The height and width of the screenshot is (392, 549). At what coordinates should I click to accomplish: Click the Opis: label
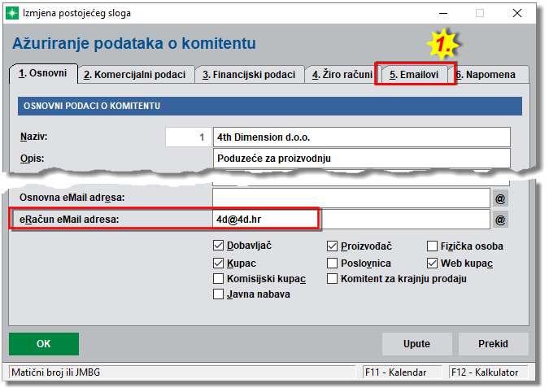tap(32, 159)
